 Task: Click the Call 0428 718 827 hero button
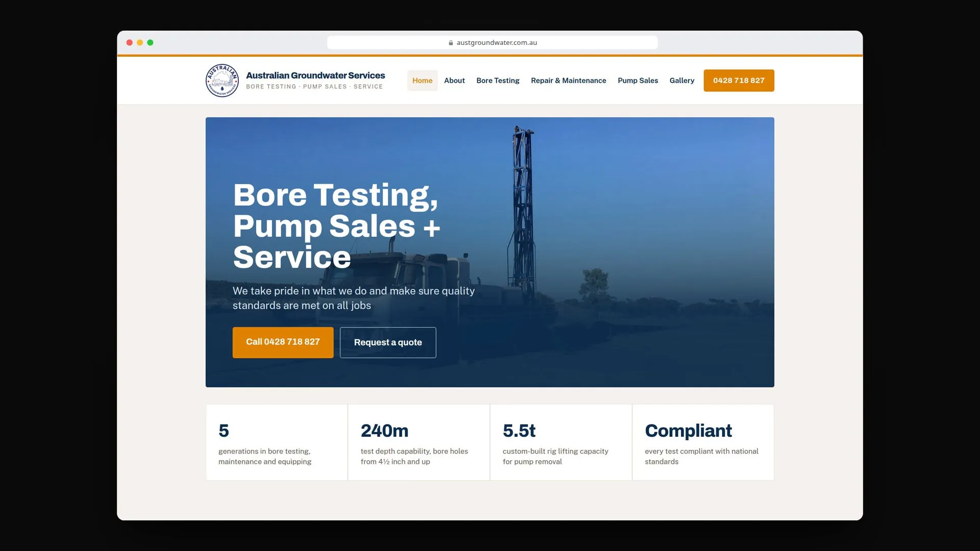coord(283,342)
